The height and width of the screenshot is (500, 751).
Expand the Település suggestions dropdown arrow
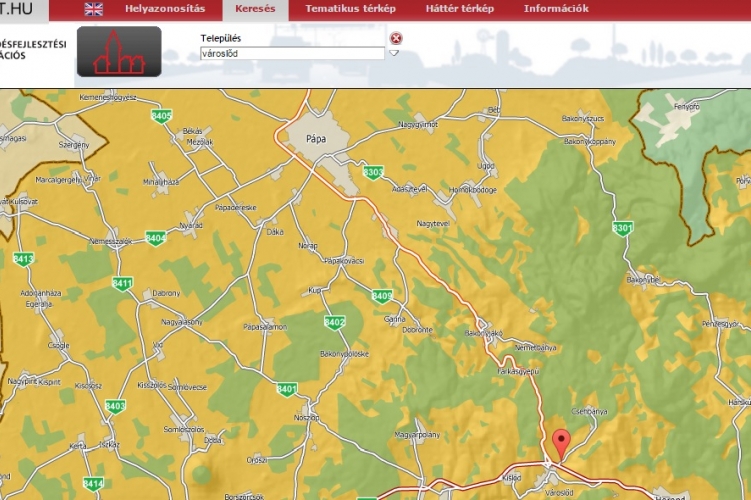coord(394,53)
